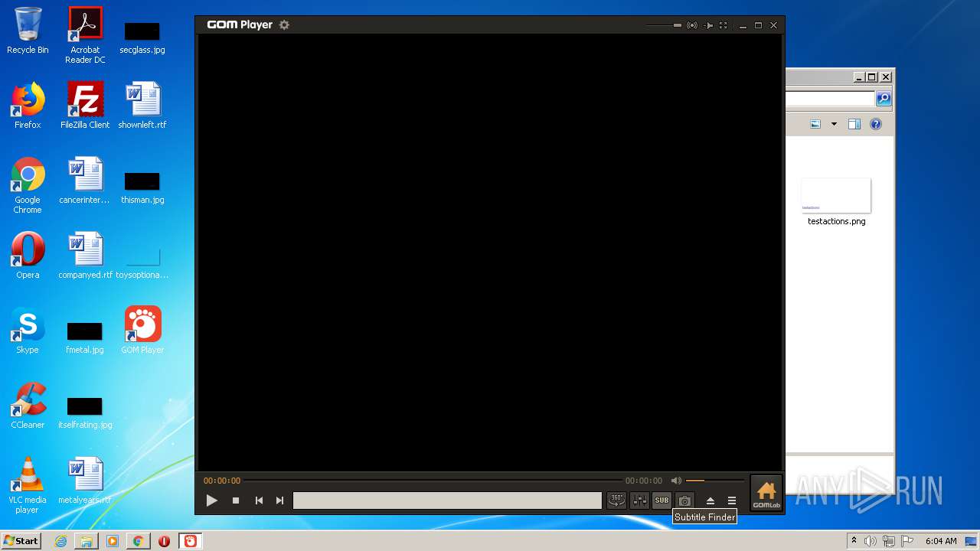980x551 pixels.
Task: Open Internet Explorer from taskbar
Action: 60,541
